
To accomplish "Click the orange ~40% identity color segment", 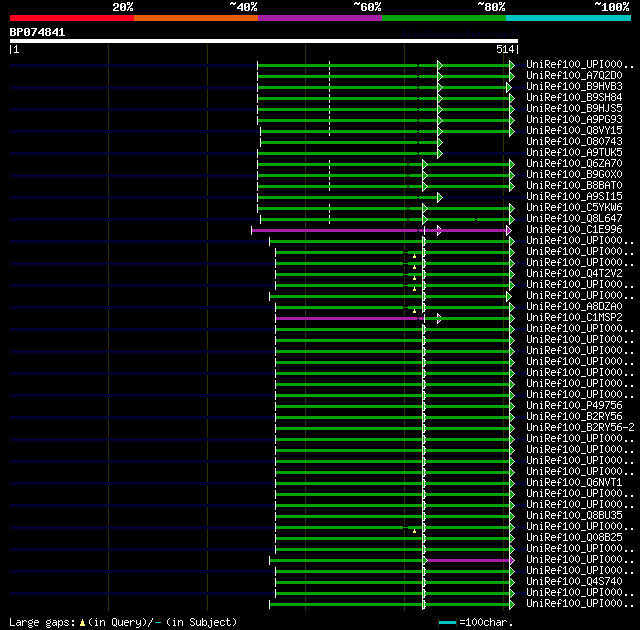I will [196, 18].
